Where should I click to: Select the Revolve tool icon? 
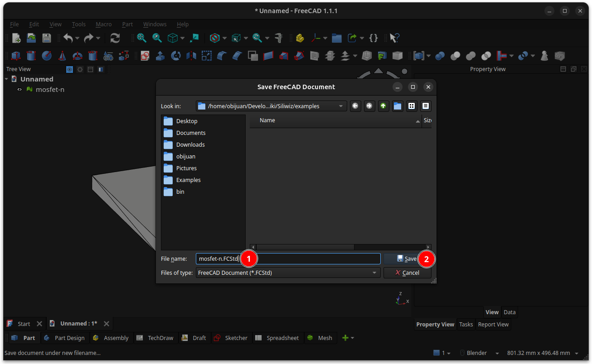pyautogui.click(x=176, y=56)
